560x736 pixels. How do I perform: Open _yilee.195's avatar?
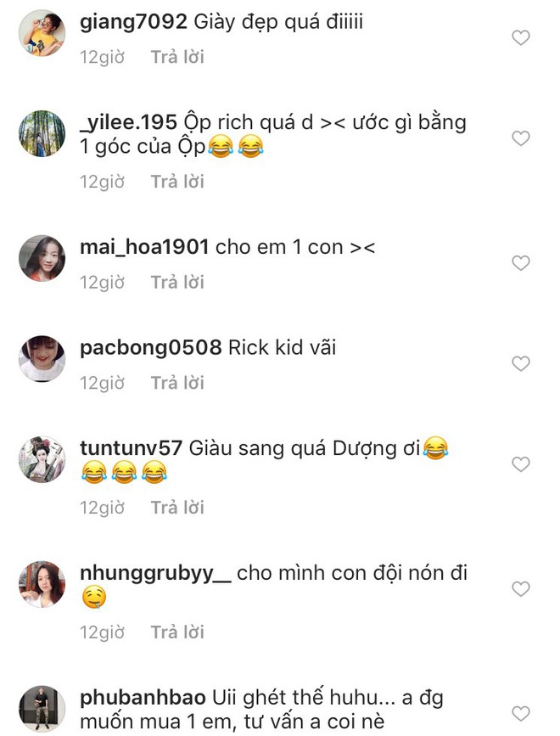coord(42,133)
